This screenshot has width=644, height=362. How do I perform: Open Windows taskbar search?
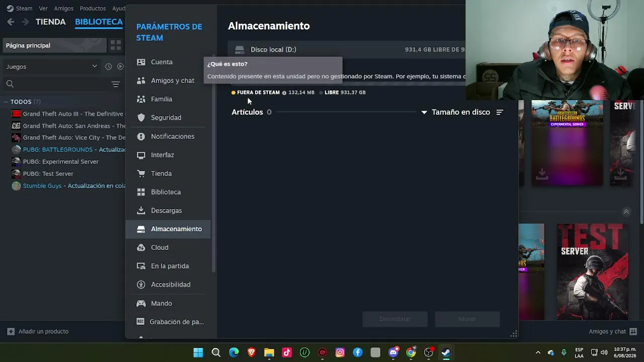pos(216,352)
